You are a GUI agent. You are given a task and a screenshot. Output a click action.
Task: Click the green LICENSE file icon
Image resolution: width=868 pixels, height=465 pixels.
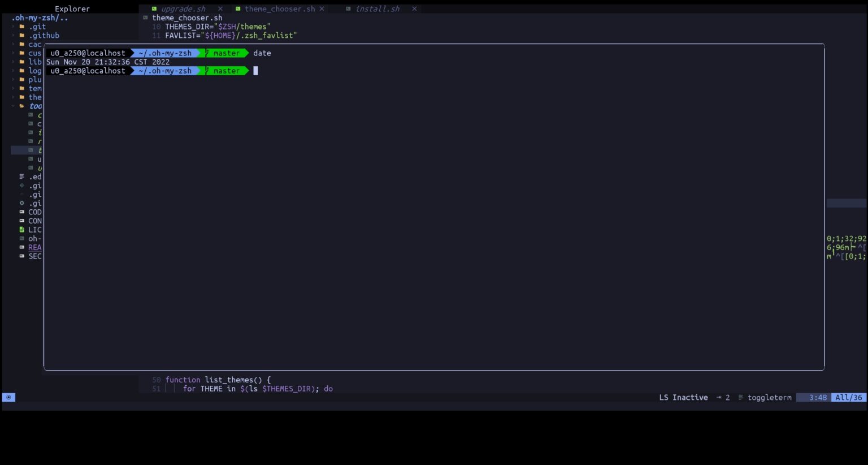(x=21, y=230)
